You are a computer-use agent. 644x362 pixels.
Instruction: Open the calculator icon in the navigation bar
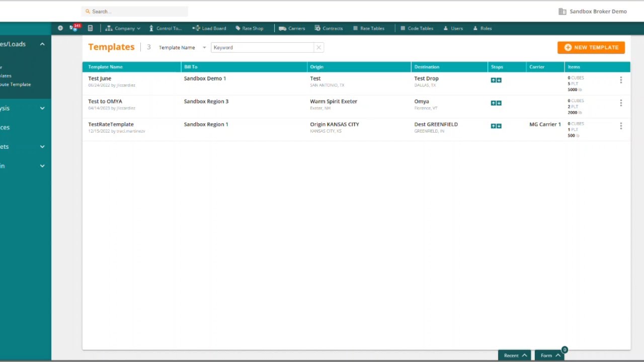90,28
